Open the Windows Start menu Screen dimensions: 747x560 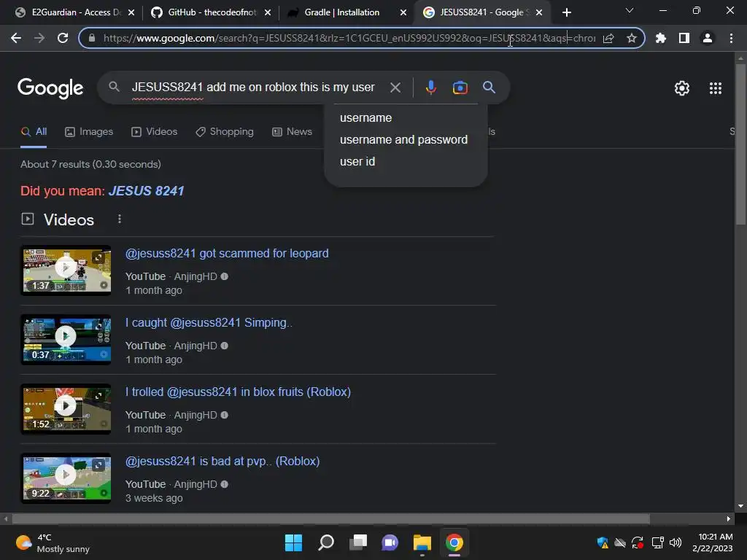293,542
